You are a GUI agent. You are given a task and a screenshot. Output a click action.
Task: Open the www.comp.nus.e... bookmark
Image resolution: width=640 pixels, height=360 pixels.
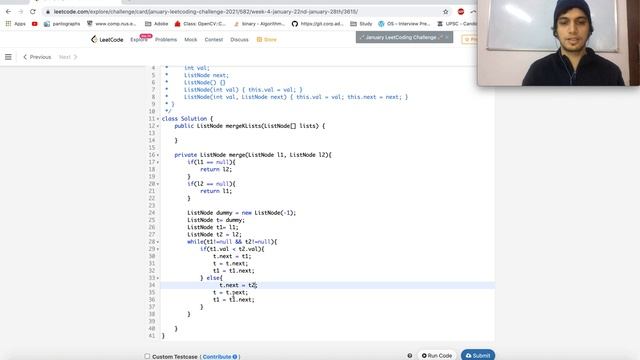111,24
